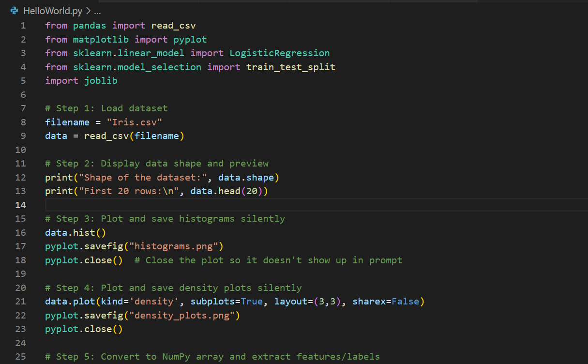Screen dimensions: 588x364
Task: Click line number 14 in the gutter
Action: 20,205
